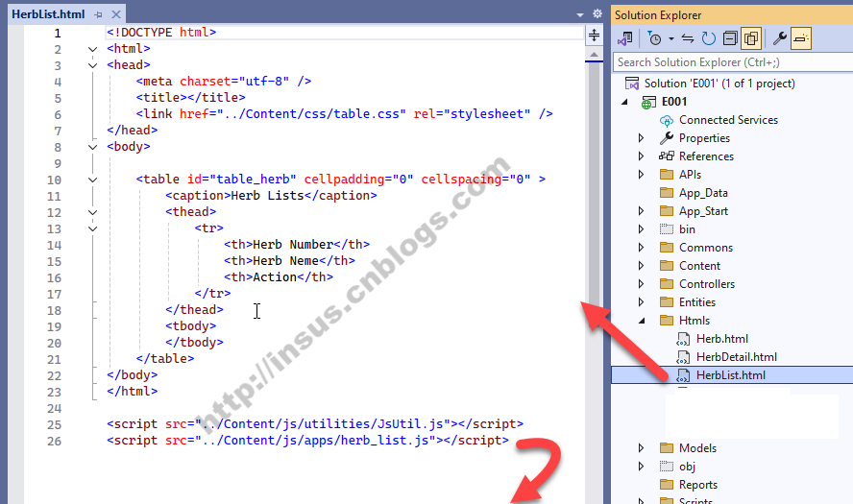The image size is (853, 504).
Task: Toggle Show All Files in Solution Explorer
Action: (751, 38)
